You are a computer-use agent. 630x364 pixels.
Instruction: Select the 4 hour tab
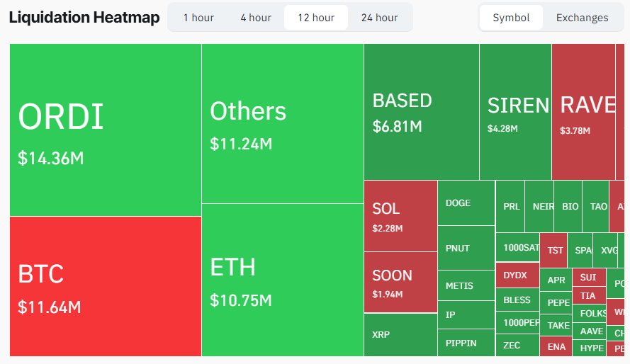coord(255,18)
